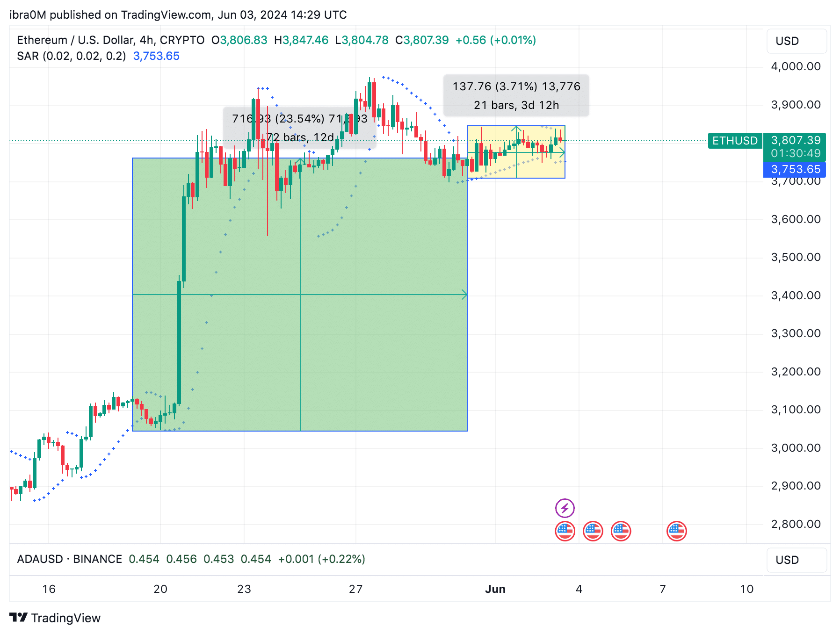
Task: Click the 4,000.00 price axis label
Action: pyautogui.click(x=796, y=66)
